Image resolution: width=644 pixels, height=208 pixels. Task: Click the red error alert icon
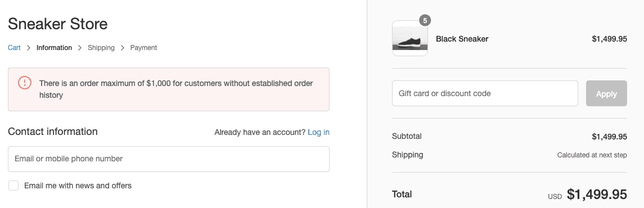[x=25, y=83]
